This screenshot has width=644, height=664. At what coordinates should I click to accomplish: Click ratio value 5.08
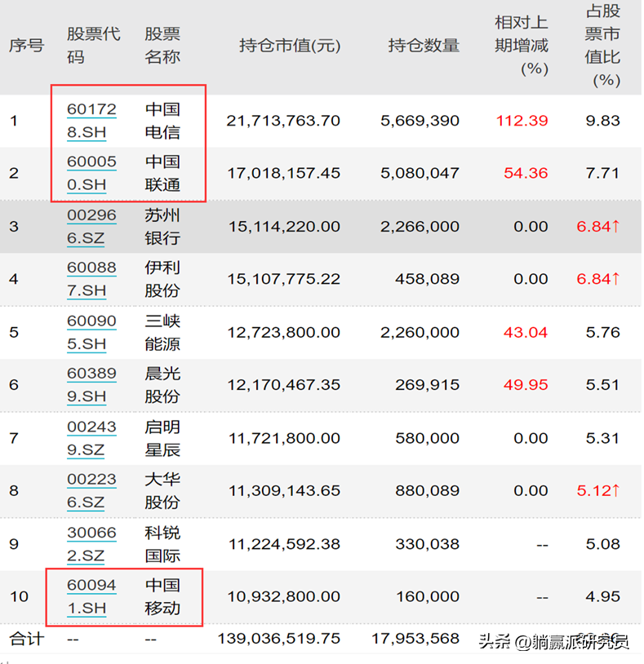603,544
